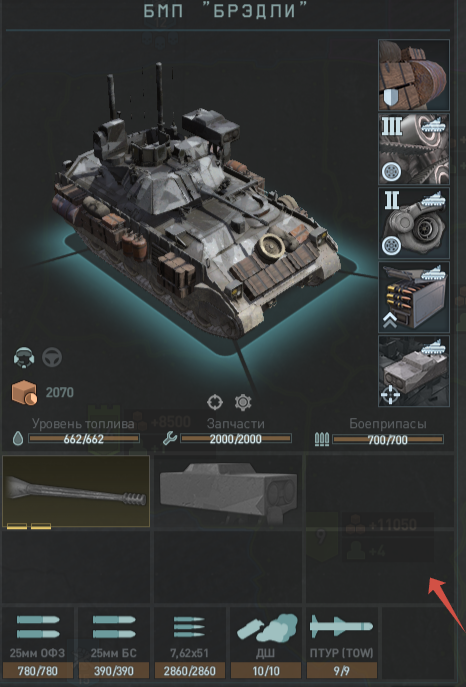
Task: Click the tier III tracks upgrade icon
Action: [x=414, y=149]
